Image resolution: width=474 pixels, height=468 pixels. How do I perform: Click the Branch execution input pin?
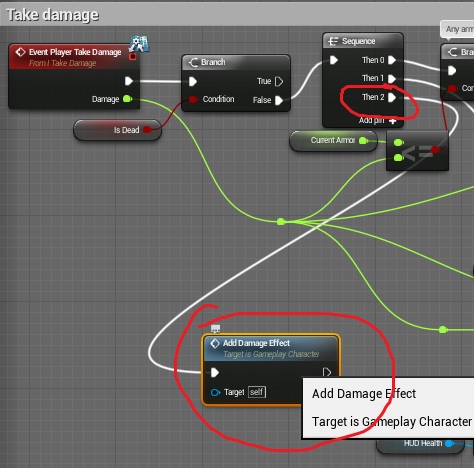click(x=193, y=82)
